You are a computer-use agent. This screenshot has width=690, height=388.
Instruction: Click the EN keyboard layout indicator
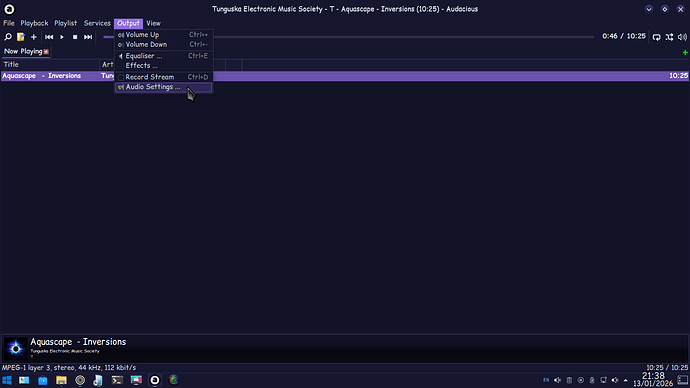546,380
